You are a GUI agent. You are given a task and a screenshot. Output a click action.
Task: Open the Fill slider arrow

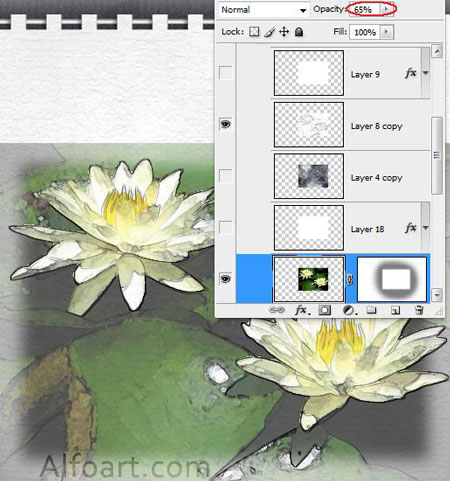coord(387,32)
